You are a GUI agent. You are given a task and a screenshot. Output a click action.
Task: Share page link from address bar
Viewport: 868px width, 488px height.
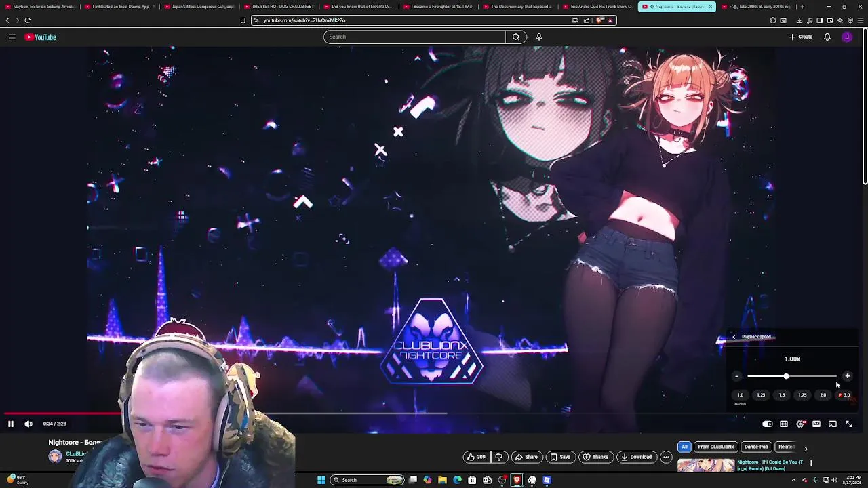tap(587, 20)
